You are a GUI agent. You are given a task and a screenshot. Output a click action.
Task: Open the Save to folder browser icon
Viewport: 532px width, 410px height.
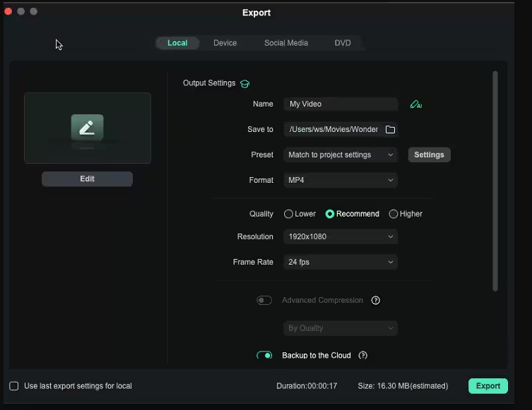pyautogui.click(x=390, y=129)
